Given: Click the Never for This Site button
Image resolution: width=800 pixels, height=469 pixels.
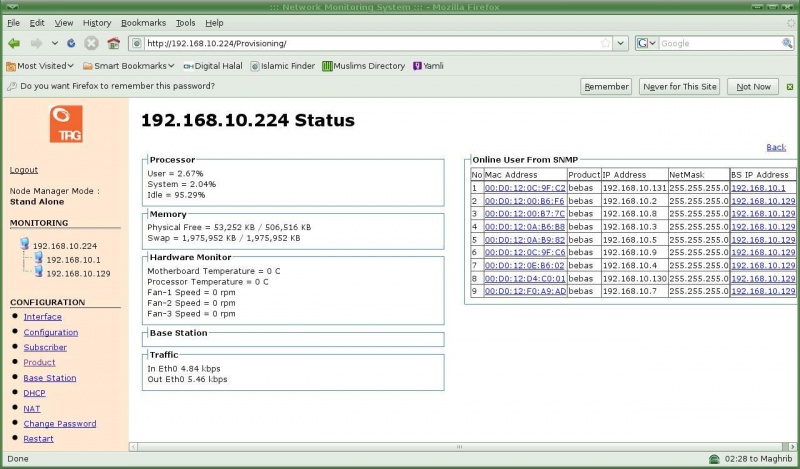Looking at the screenshot, I should coord(679,87).
